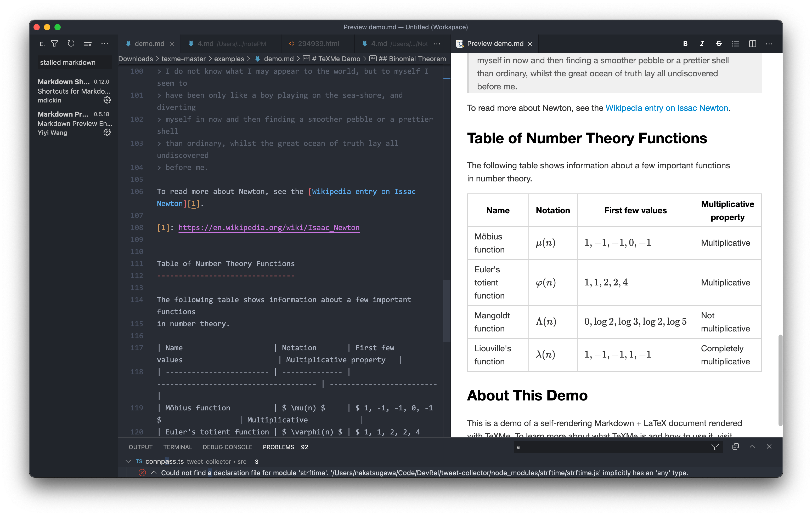Toggle strikethrough formatting
The height and width of the screenshot is (516, 812).
[x=719, y=43]
